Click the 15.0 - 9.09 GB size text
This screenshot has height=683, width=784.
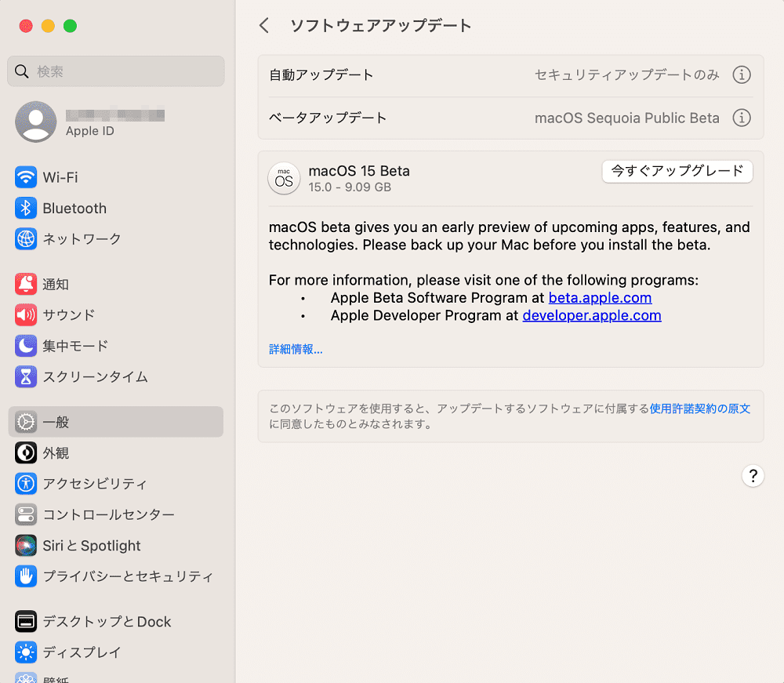pyautogui.click(x=350, y=187)
